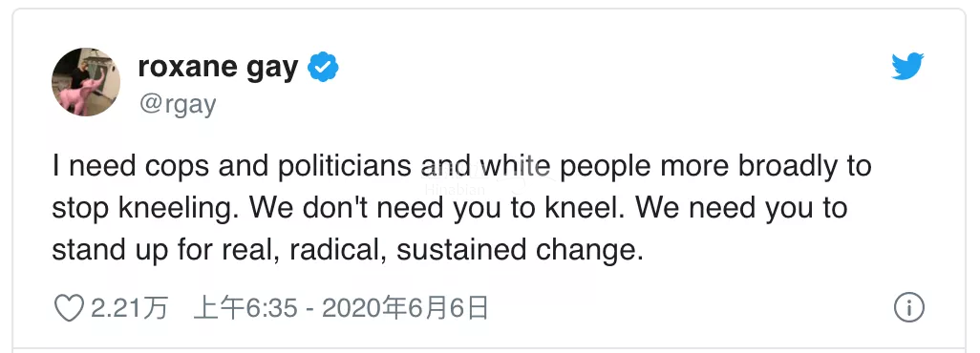This screenshot has height=353, width=980.
Task: Open roxane gay's profile picture
Action: [x=86, y=82]
